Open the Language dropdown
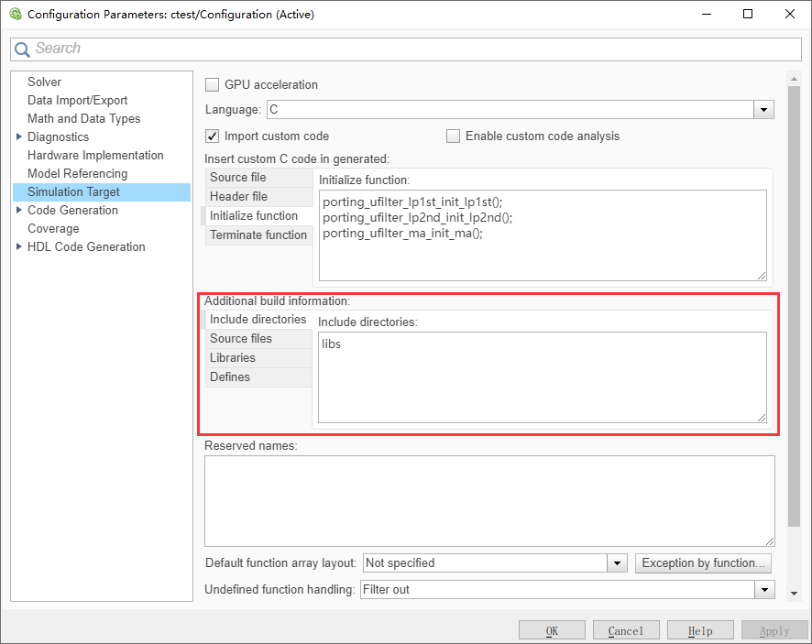The height and width of the screenshot is (644, 812). tap(763, 110)
